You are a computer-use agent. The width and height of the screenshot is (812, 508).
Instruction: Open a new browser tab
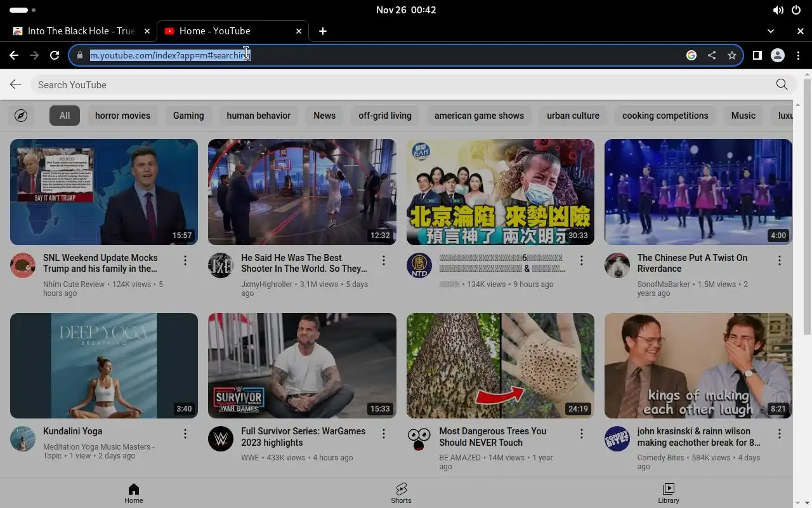[323, 30]
